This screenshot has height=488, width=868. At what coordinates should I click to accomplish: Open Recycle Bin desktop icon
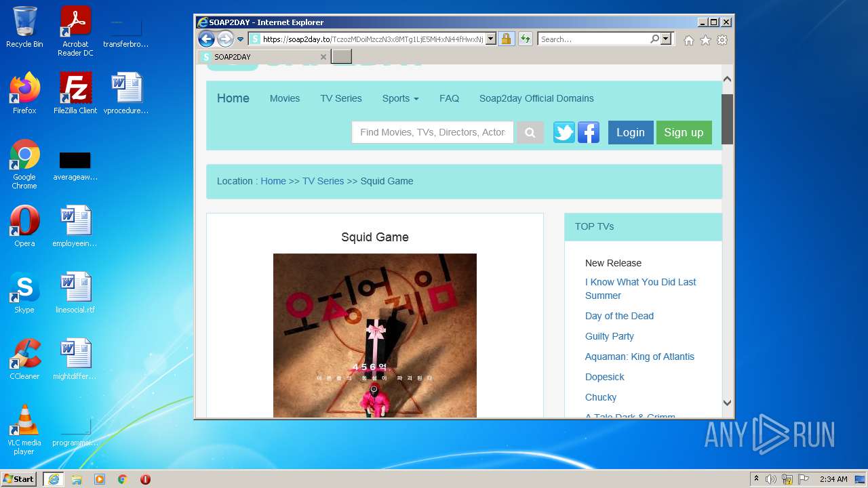pos(24,27)
